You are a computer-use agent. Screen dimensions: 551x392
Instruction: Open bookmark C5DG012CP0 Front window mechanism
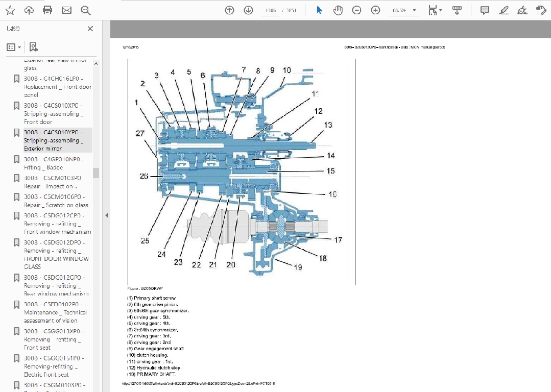coord(57,224)
